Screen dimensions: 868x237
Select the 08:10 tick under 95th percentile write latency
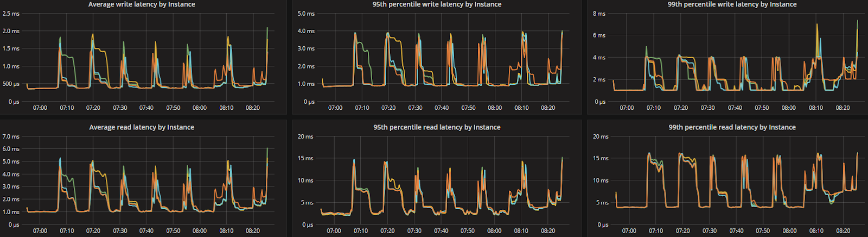(x=521, y=108)
